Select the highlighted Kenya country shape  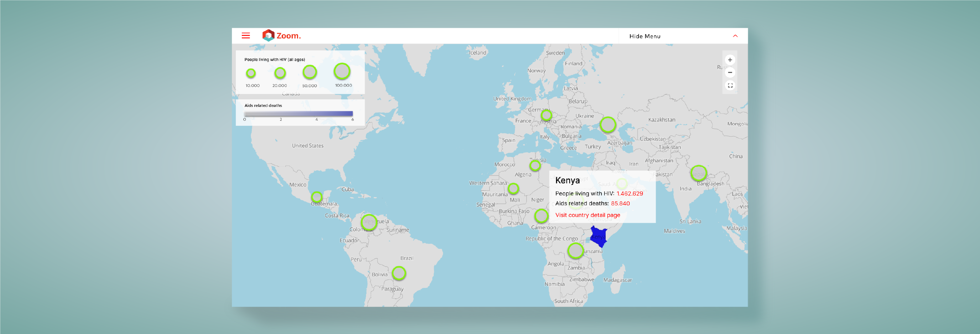(598, 237)
